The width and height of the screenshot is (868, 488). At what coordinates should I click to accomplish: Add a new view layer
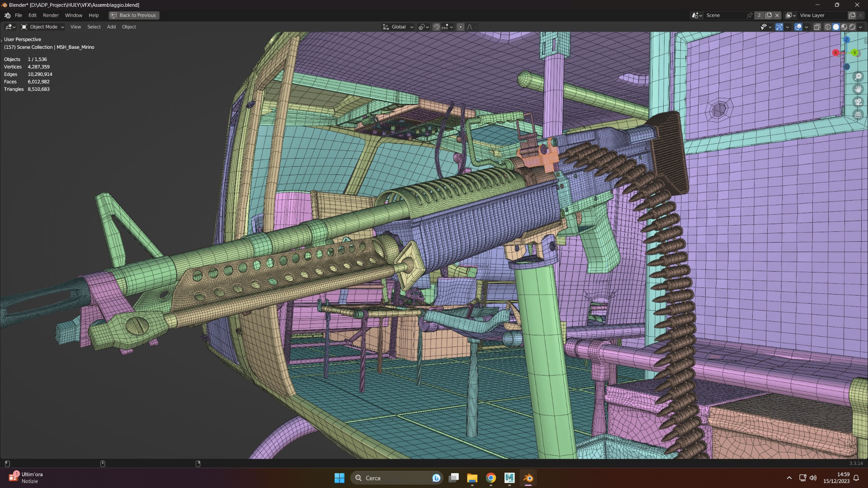click(852, 15)
